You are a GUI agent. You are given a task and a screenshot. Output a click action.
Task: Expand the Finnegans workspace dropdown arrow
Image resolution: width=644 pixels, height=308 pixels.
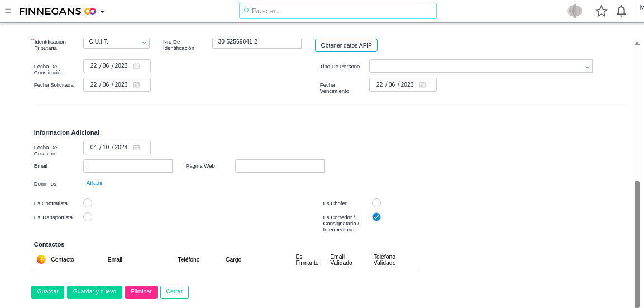(x=102, y=12)
